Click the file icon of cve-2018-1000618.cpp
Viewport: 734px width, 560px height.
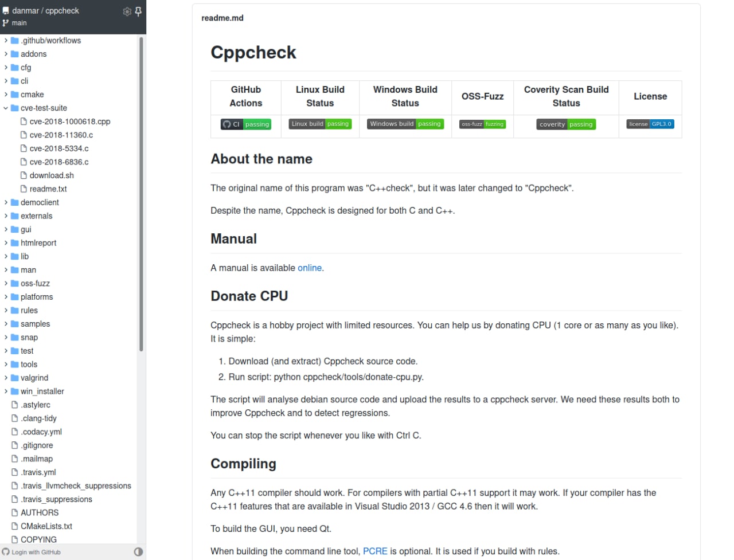tap(24, 122)
